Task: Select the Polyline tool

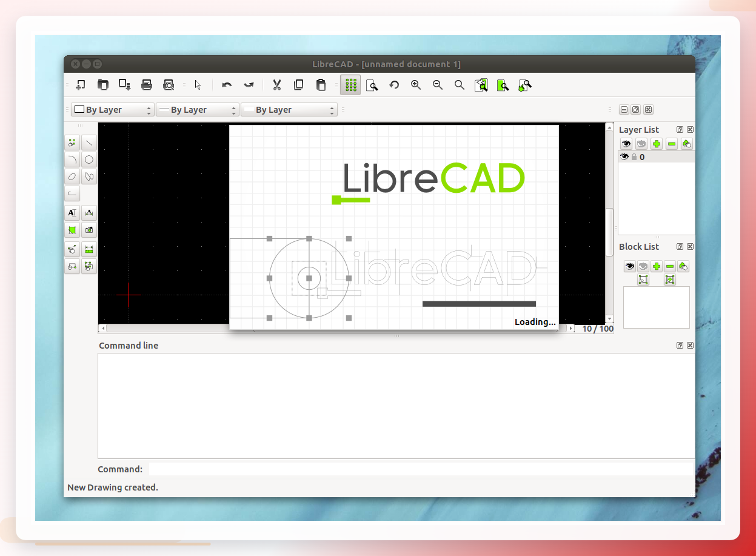Action: (x=72, y=194)
